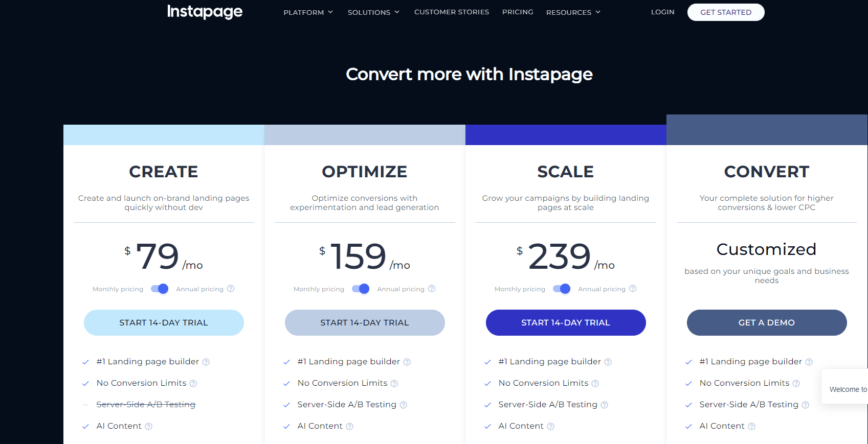Toggle Optimize plan monthly/annual pricing switch
The height and width of the screenshot is (444, 868).
361,289
